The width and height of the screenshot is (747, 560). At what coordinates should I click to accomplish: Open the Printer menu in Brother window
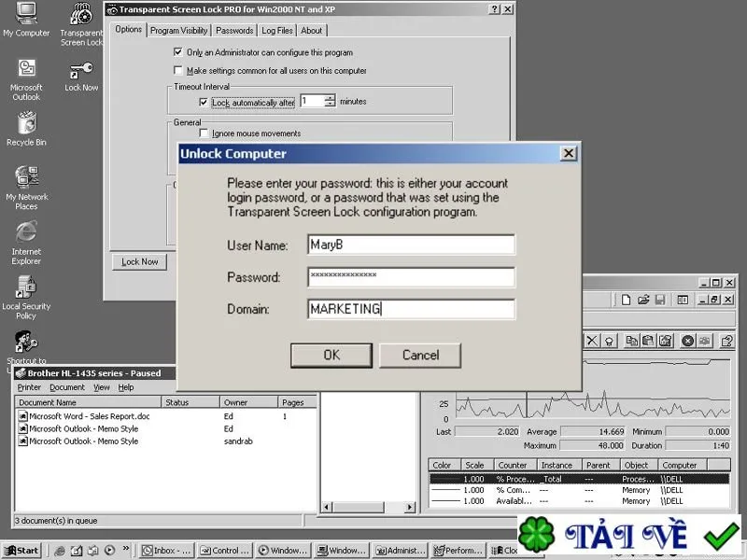point(29,387)
